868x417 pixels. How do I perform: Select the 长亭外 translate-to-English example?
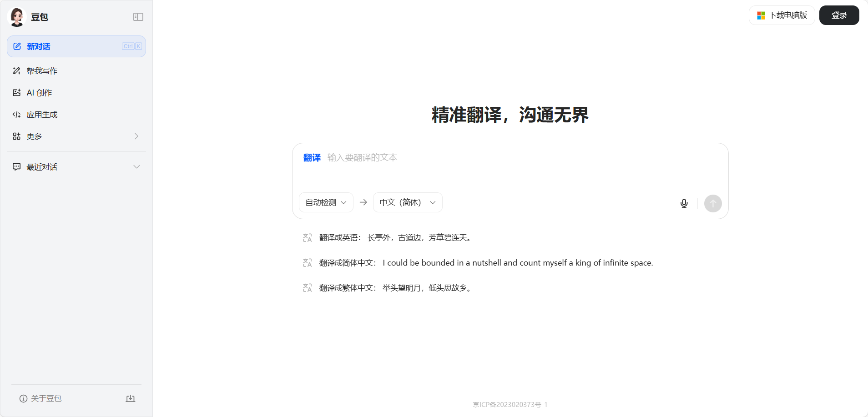395,238
